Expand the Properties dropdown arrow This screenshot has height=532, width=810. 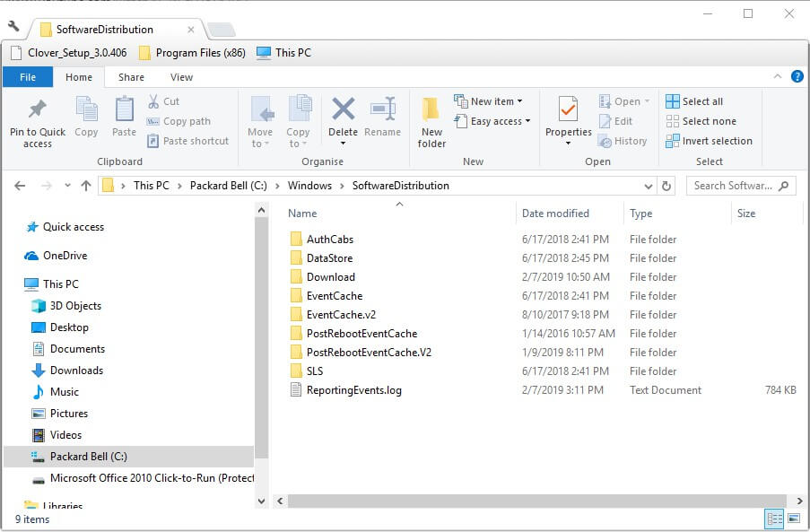(568, 143)
